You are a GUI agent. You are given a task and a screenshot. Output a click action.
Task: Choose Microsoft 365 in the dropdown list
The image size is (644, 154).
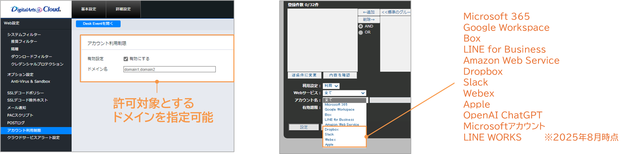tap(336, 105)
